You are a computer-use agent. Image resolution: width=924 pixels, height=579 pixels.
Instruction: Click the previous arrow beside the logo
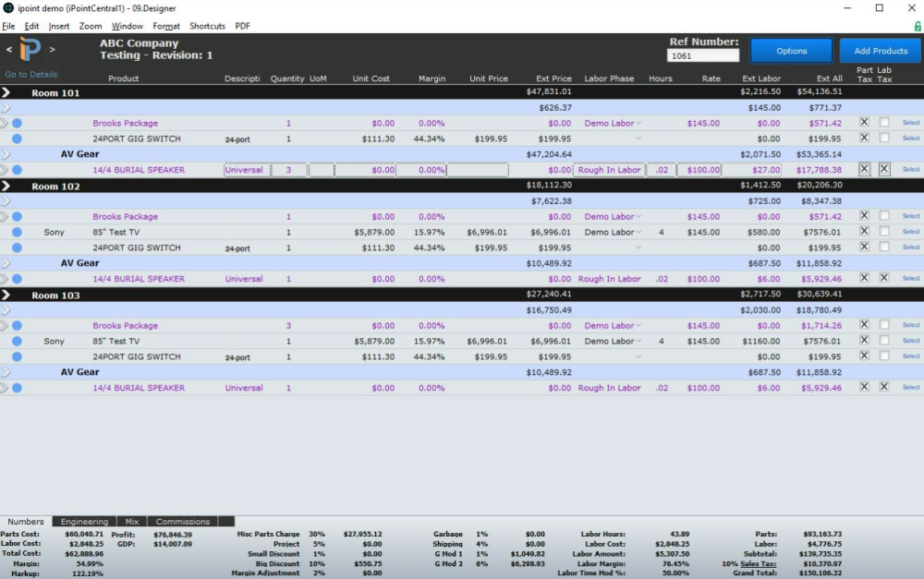point(9,50)
